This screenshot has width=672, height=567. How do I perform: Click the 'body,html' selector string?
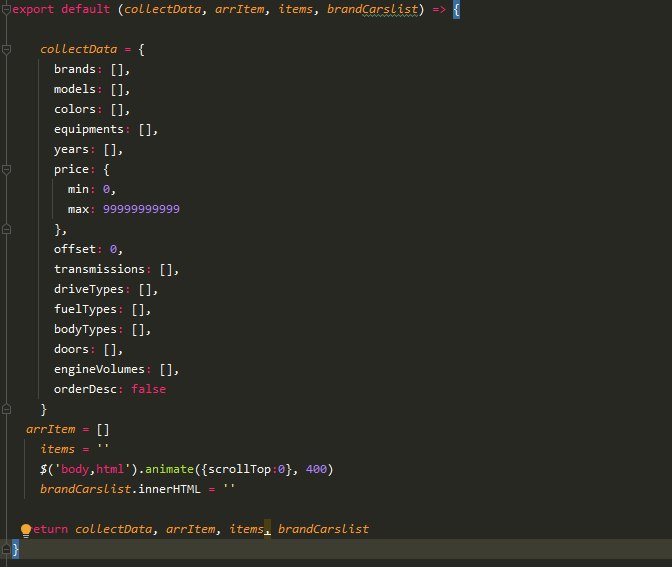(x=92, y=469)
